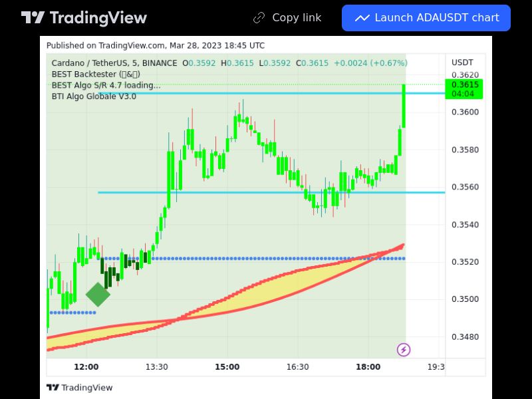Click the 0.3600 price axis value

[465, 112]
